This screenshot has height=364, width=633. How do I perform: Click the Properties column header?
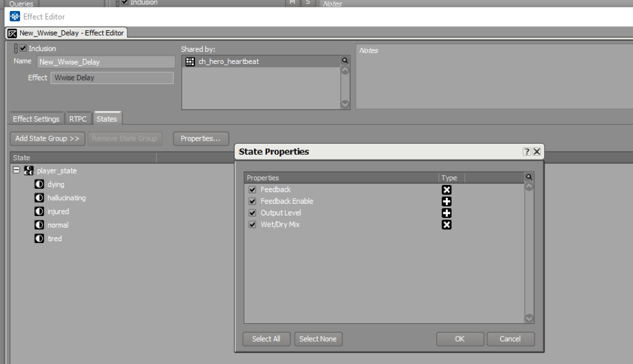[342, 178]
